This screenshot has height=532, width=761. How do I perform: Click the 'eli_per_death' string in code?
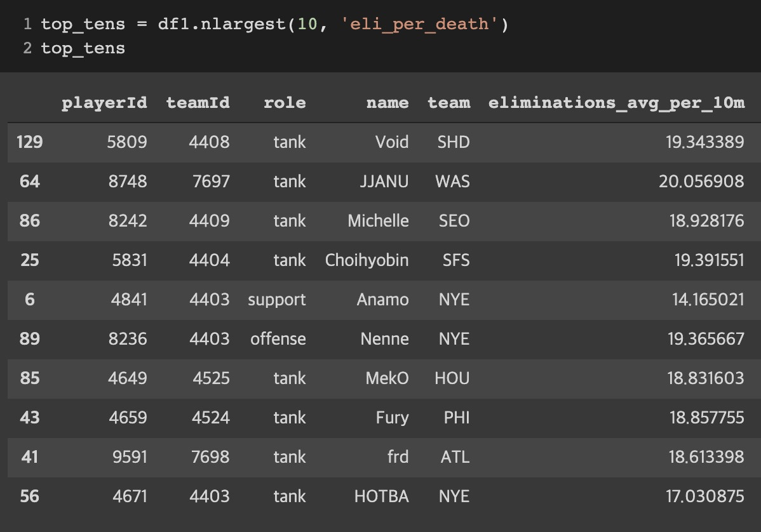pos(419,23)
